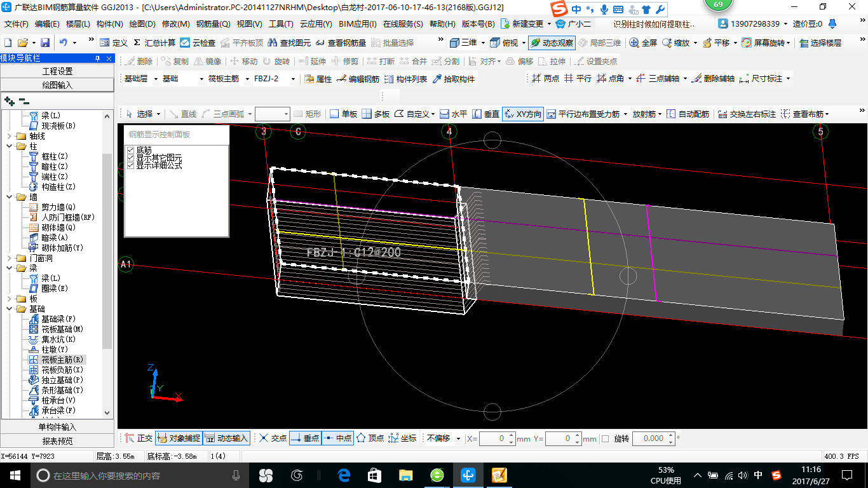Open 查看钢筋量 rebar quantity view
868x488 pixels.
[340, 43]
